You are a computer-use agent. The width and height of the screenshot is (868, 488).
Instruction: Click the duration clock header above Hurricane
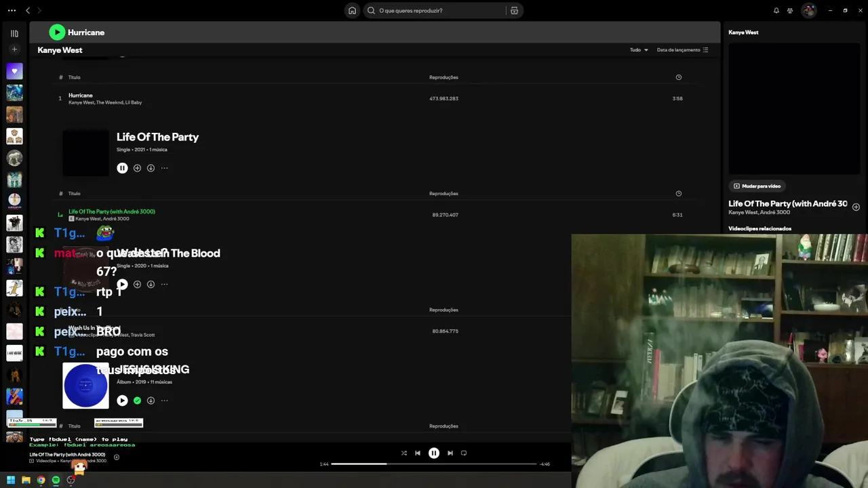tap(678, 77)
